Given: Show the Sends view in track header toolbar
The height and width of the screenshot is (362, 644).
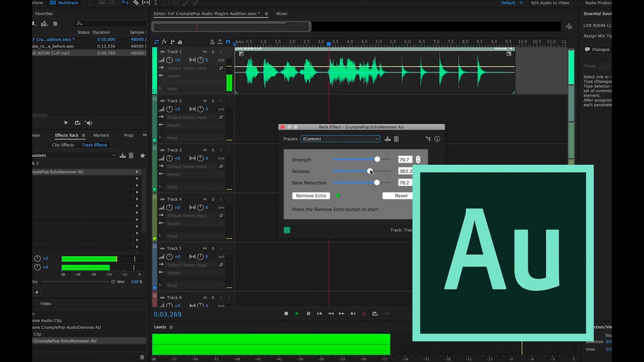Looking at the screenshot, I should coord(173,42).
